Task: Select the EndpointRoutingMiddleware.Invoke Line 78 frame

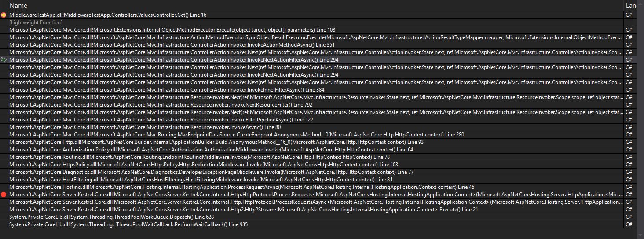Action: (x=199, y=157)
